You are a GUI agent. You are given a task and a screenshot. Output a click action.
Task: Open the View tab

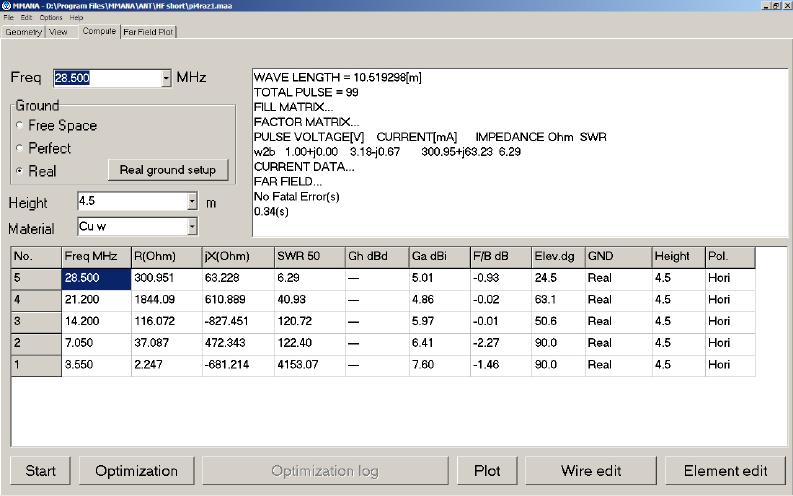(x=58, y=32)
